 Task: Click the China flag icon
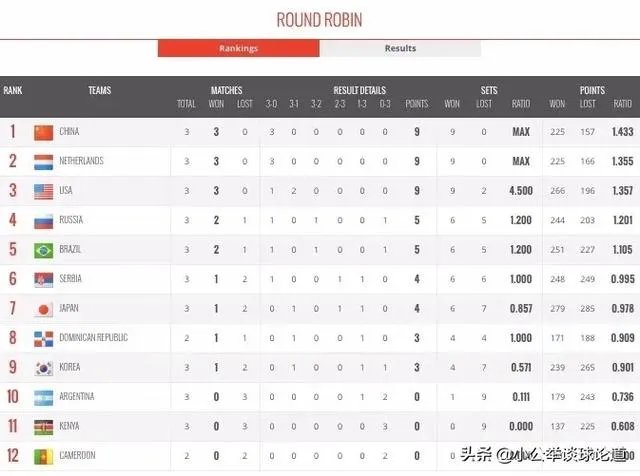pos(43,132)
